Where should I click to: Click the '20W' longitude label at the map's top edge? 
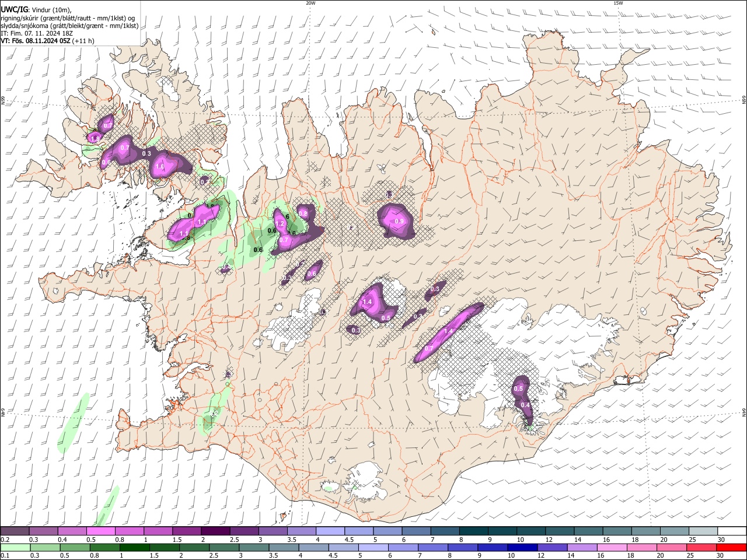(x=310, y=3)
